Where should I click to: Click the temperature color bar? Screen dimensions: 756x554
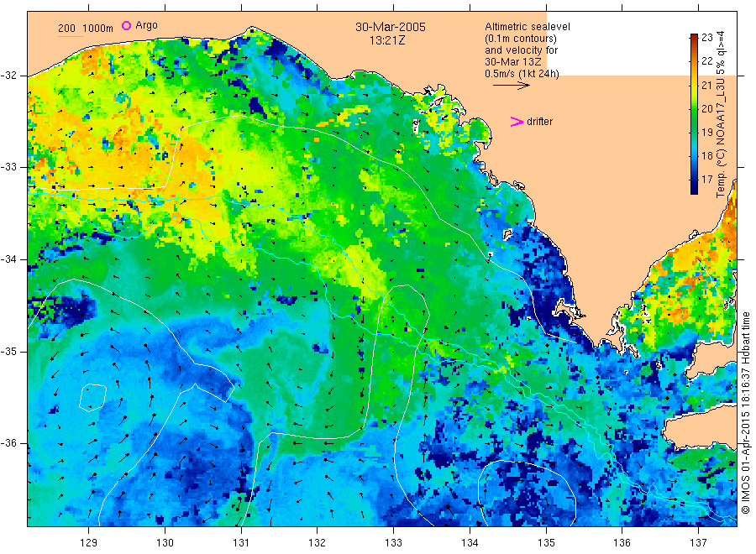pyautogui.click(x=694, y=113)
